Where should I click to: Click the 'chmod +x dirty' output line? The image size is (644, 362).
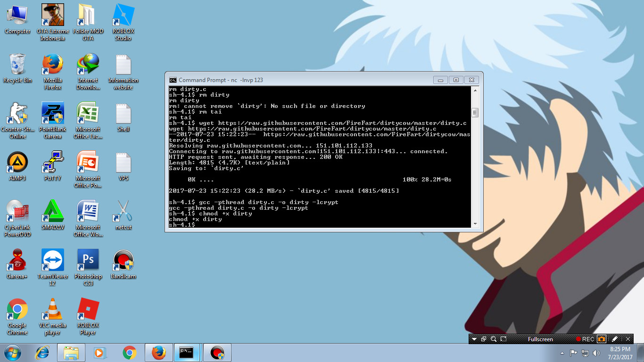pyautogui.click(x=195, y=219)
